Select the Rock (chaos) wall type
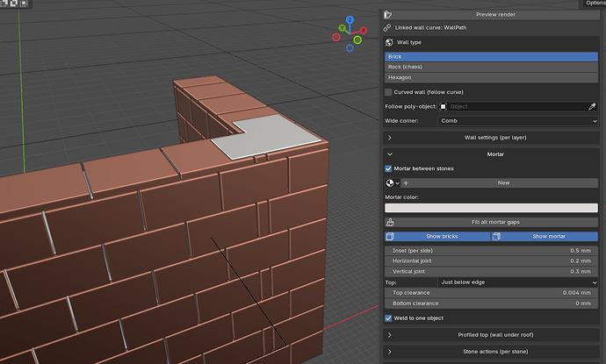 point(491,68)
